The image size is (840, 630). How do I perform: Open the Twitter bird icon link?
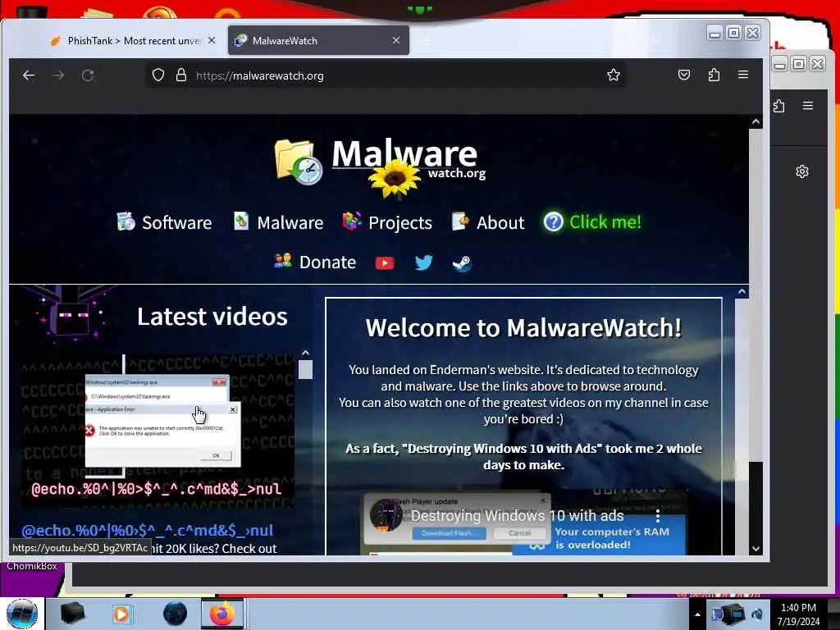(x=423, y=262)
